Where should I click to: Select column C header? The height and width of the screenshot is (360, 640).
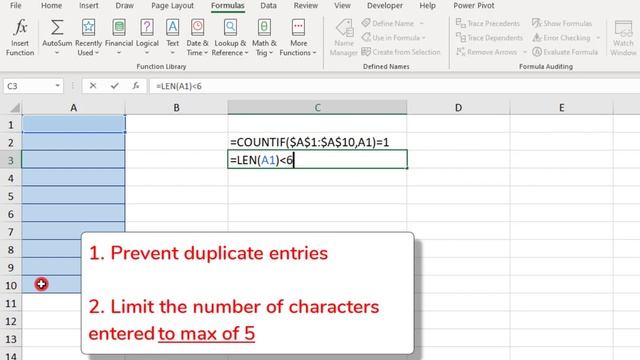317,107
